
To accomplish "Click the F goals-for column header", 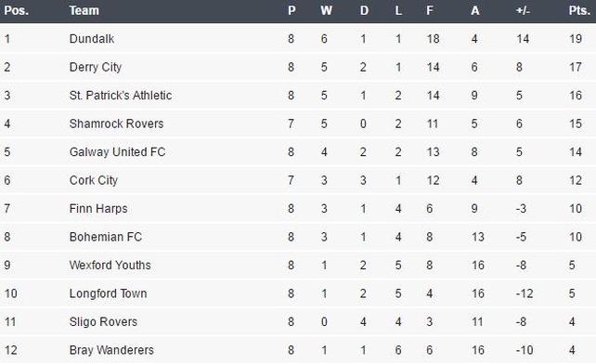I will (430, 10).
